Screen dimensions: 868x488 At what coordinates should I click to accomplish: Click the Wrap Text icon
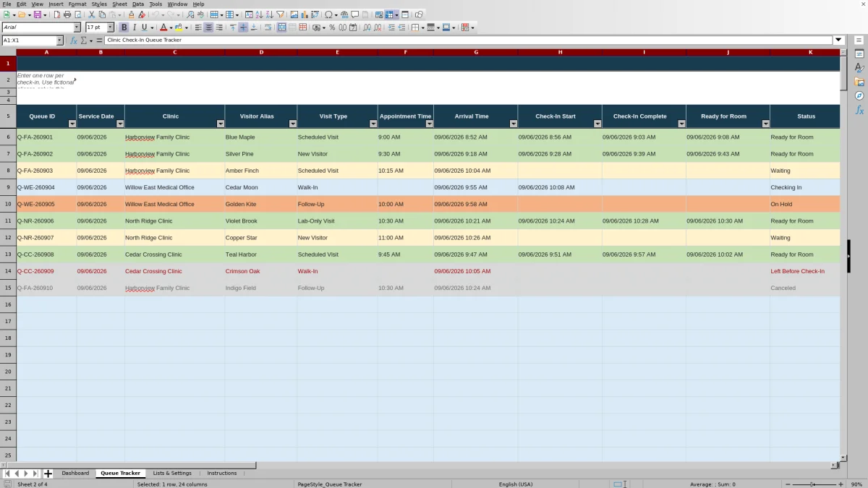[268, 27]
